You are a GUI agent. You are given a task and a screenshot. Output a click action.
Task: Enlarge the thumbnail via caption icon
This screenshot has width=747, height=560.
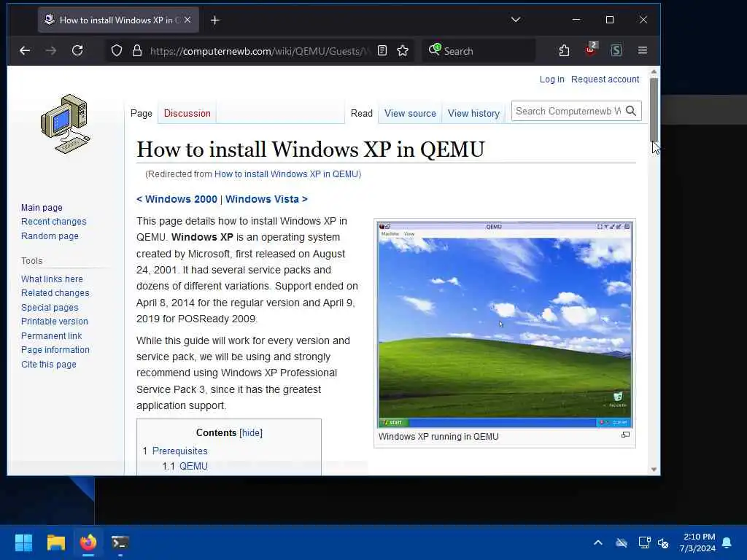(x=625, y=435)
